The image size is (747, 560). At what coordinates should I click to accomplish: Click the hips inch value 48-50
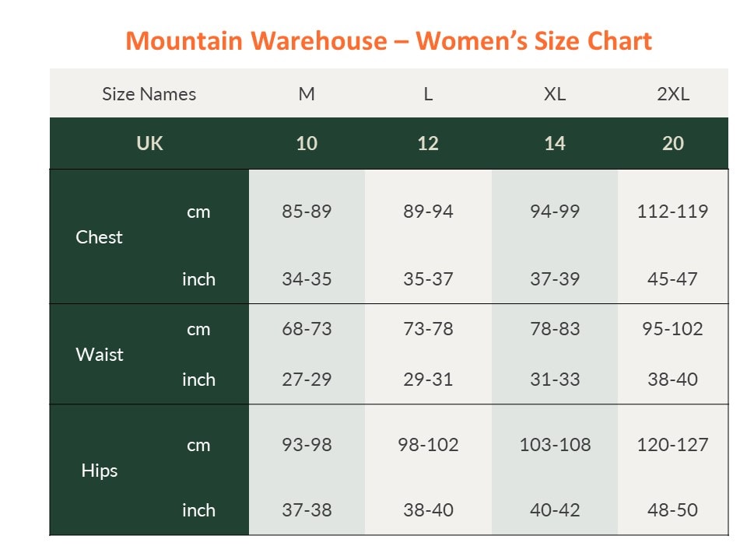click(x=672, y=510)
